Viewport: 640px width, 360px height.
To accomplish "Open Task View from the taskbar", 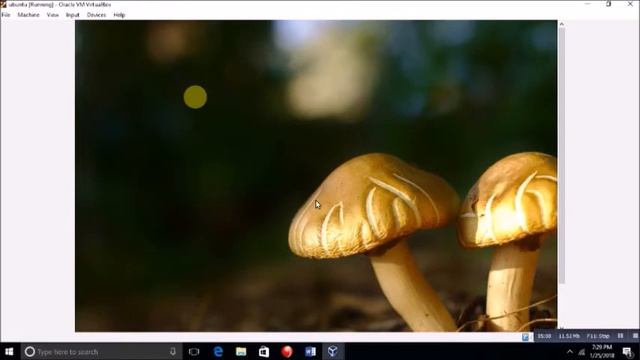I will point(194,351).
